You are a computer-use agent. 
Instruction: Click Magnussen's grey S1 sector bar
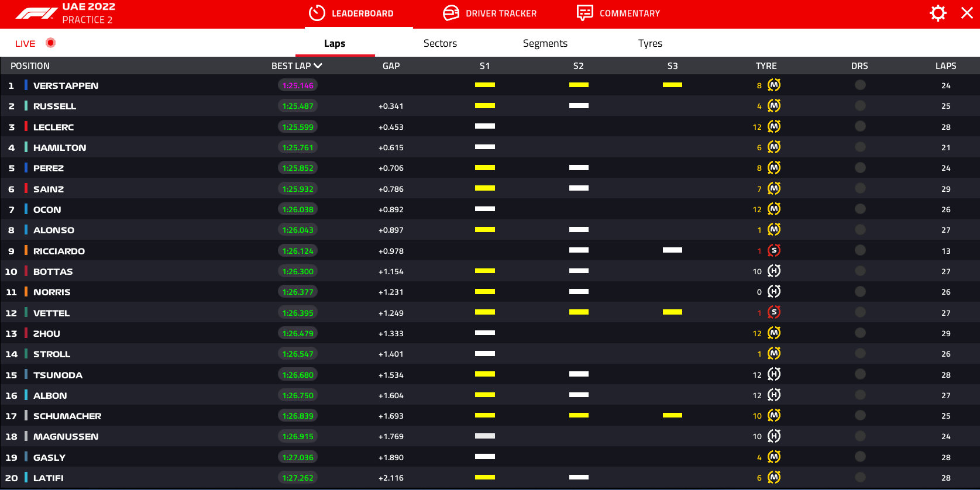coord(485,436)
